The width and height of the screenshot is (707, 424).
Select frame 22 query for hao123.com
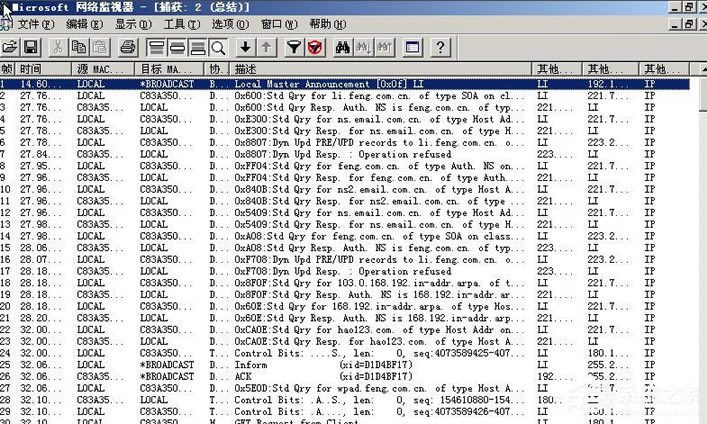coord(344,330)
